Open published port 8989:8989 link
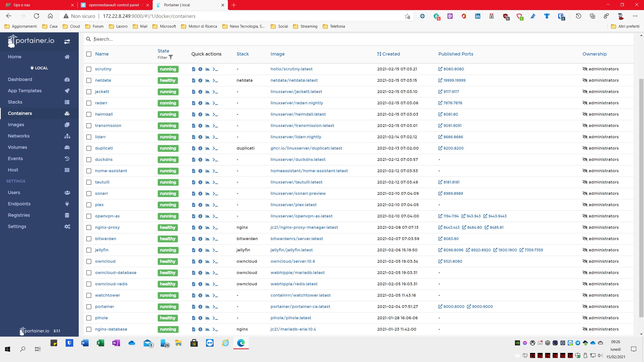 coord(453,194)
